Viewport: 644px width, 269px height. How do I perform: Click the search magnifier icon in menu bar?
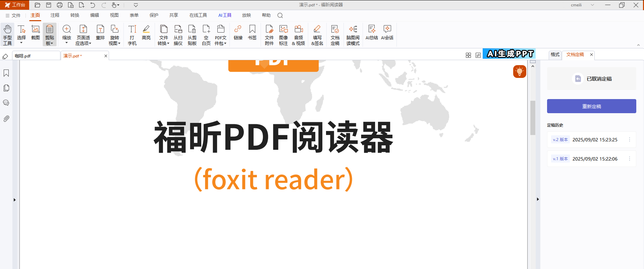click(x=280, y=15)
